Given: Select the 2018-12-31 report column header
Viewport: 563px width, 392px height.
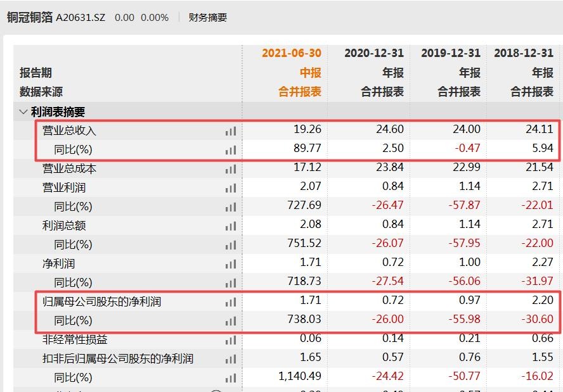Looking at the screenshot, I should [524, 53].
